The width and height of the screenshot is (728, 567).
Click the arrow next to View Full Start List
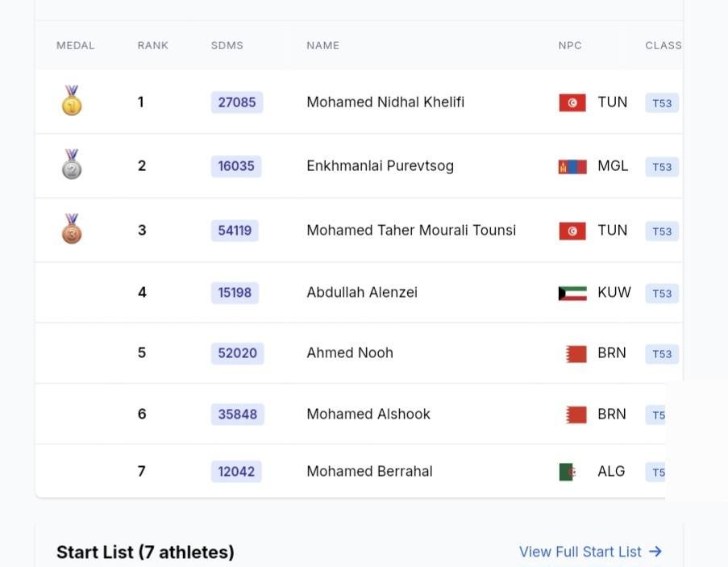[x=655, y=552]
